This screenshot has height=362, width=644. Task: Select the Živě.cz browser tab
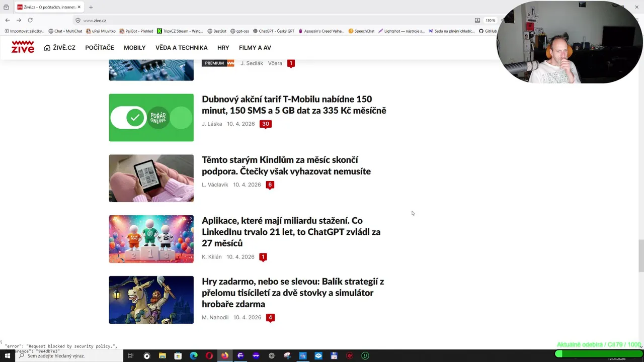tap(49, 7)
